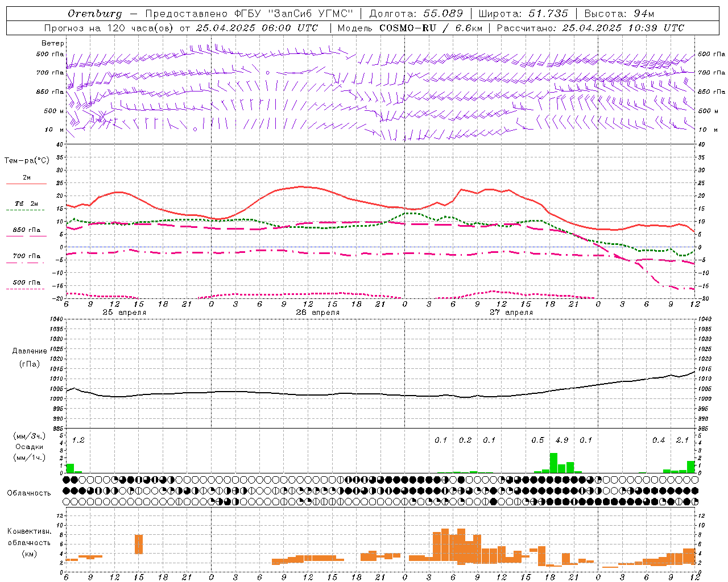
Task: Click the Td 2м dew point legend entry
Action: point(27,203)
